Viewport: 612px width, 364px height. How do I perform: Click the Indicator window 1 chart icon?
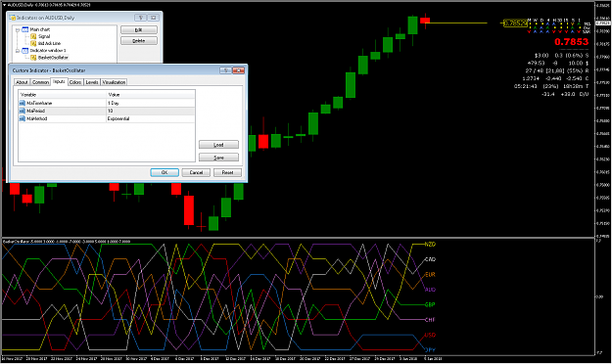25,50
